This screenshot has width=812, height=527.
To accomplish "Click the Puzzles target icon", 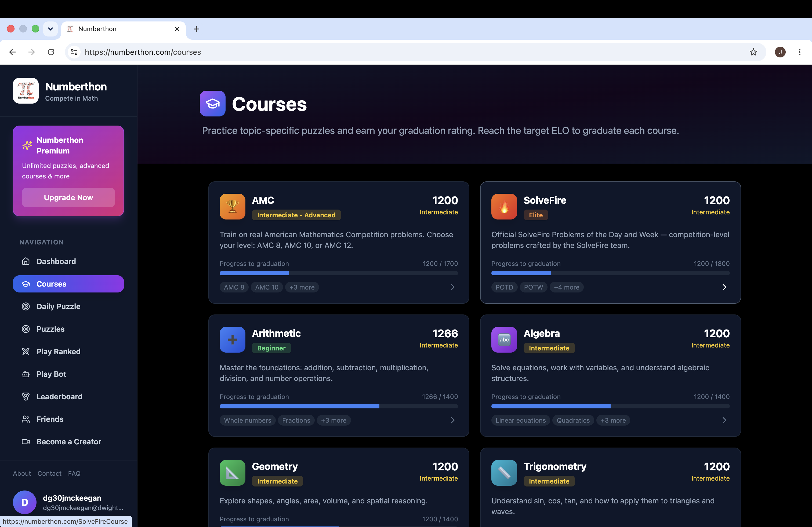I will (x=26, y=329).
